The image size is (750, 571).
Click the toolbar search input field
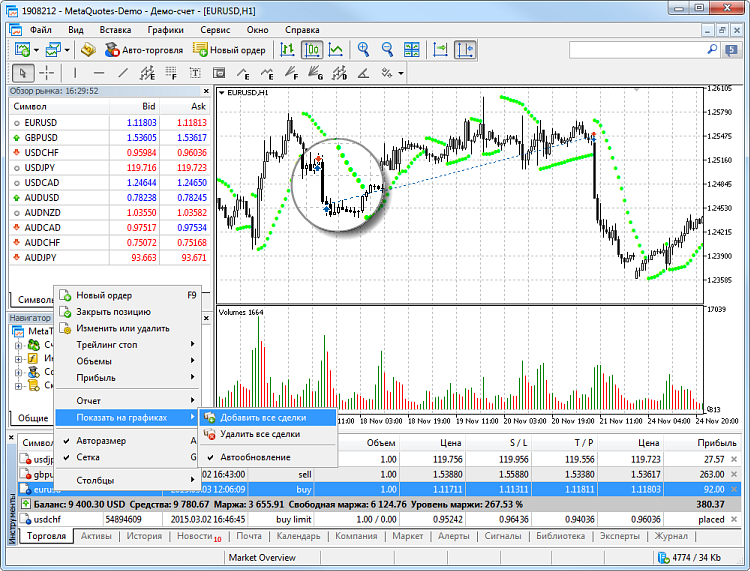[638, 50]
